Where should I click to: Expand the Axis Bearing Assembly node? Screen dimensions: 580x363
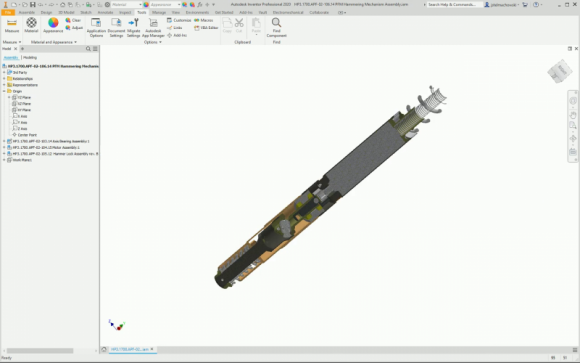(x=4, y=141)
